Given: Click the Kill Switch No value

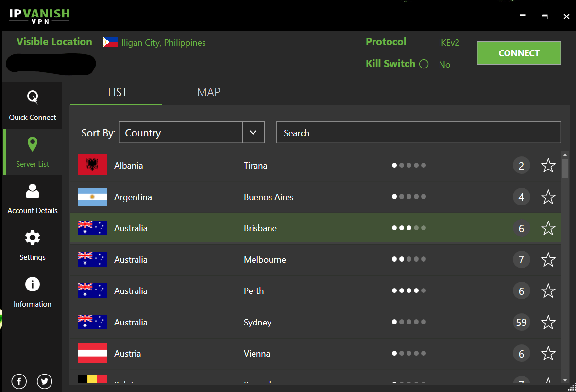Looking at the screenshot, I should click(x=444, y=65).
